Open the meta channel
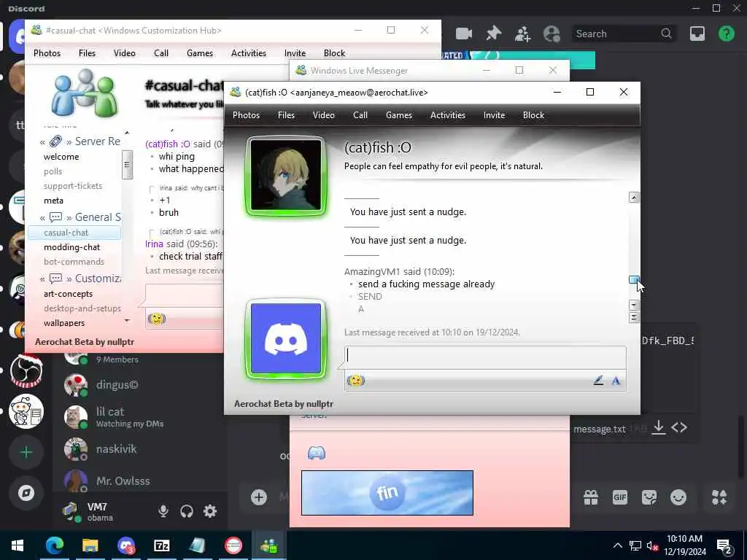Viewport: 747px width, 560px height. [53, 201]
